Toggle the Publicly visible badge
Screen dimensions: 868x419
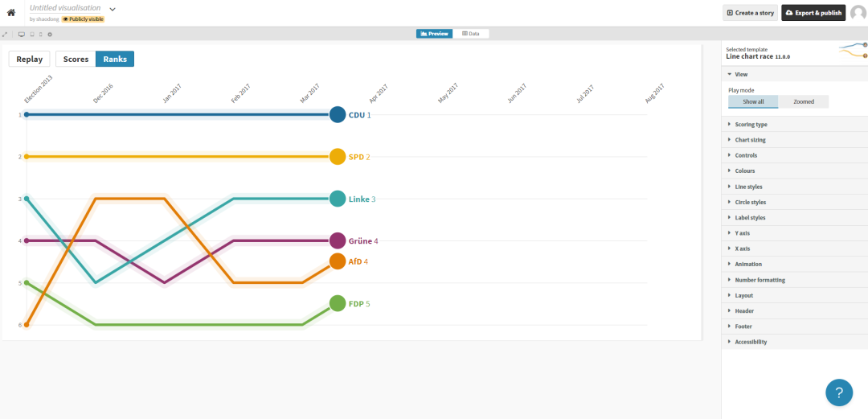click(84, 18)
